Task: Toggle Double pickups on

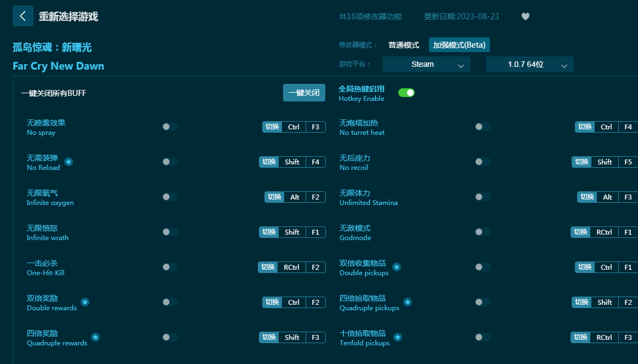Action: [x=483, y=267]
